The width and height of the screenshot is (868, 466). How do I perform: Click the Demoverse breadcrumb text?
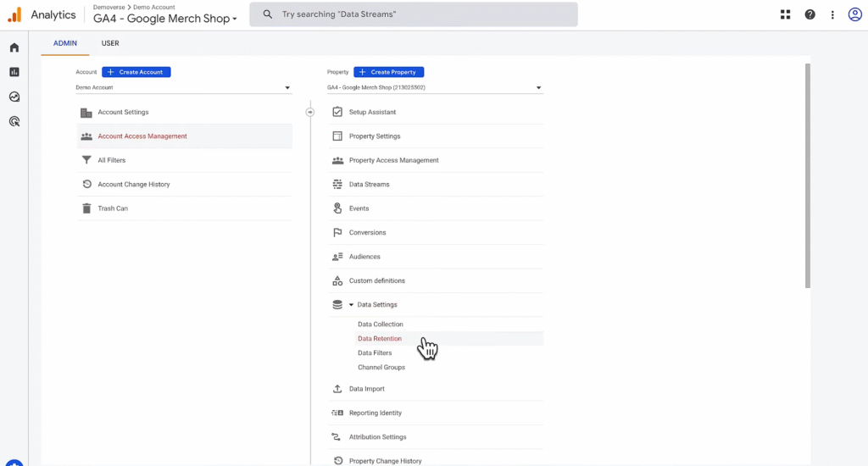click(109, 7)
